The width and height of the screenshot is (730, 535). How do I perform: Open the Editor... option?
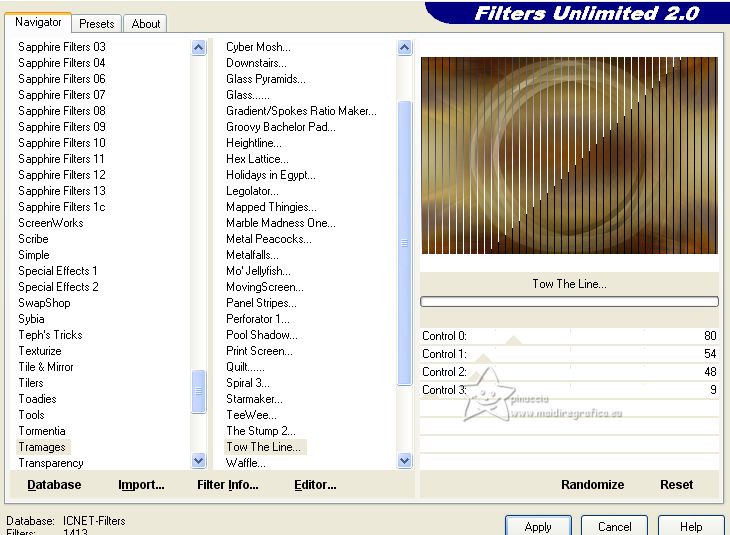point(315,485)
